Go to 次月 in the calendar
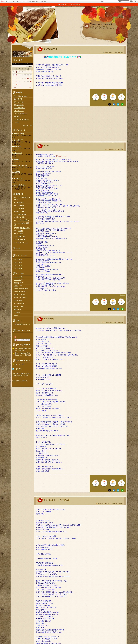This screenshot has height=644, width=138. (x=30, y=88)
